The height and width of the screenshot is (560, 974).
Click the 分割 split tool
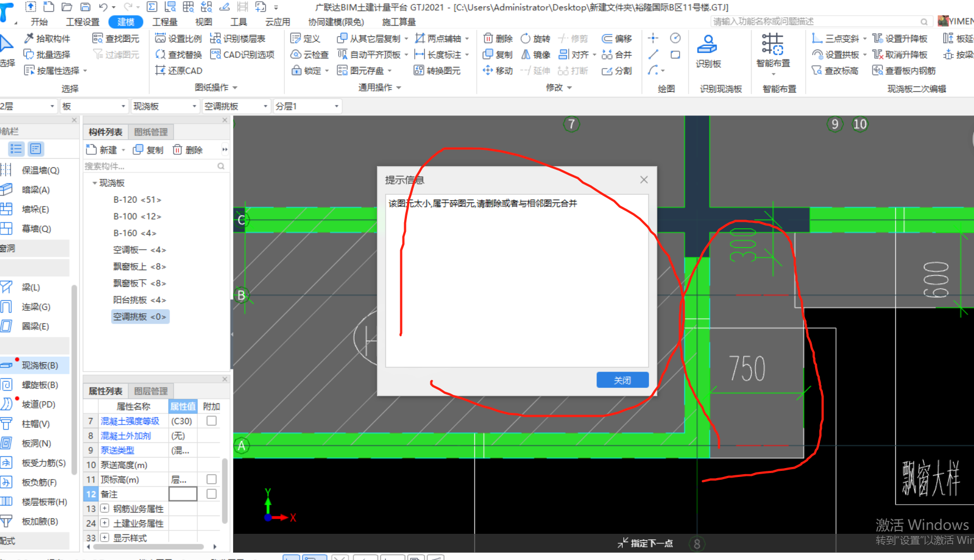617,71
